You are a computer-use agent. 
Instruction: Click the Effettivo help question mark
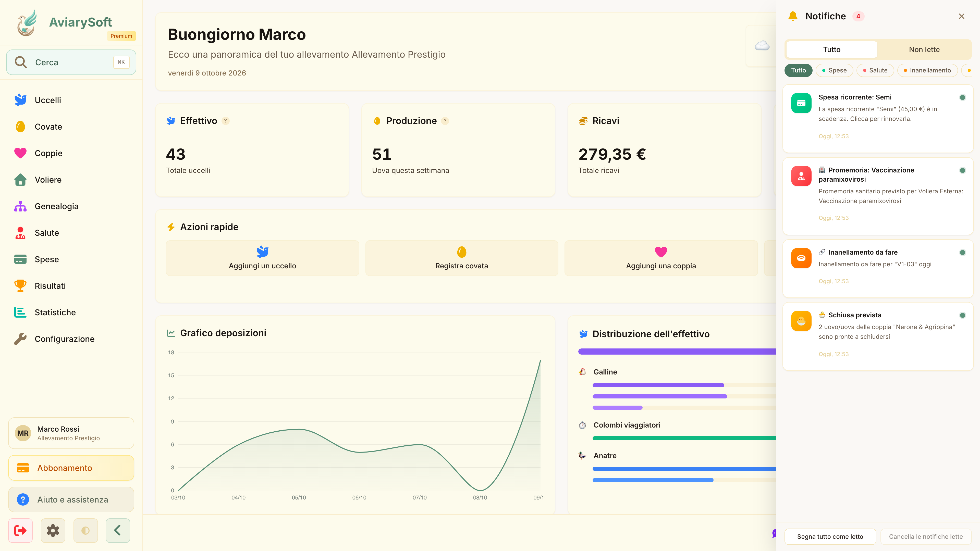(x=226, y=121)
